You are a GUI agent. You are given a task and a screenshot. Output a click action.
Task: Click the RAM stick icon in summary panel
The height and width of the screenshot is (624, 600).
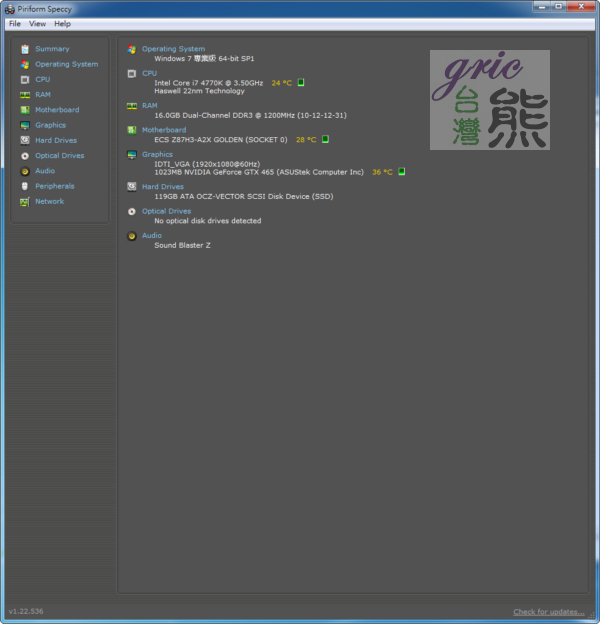click(x=132, y=106)
